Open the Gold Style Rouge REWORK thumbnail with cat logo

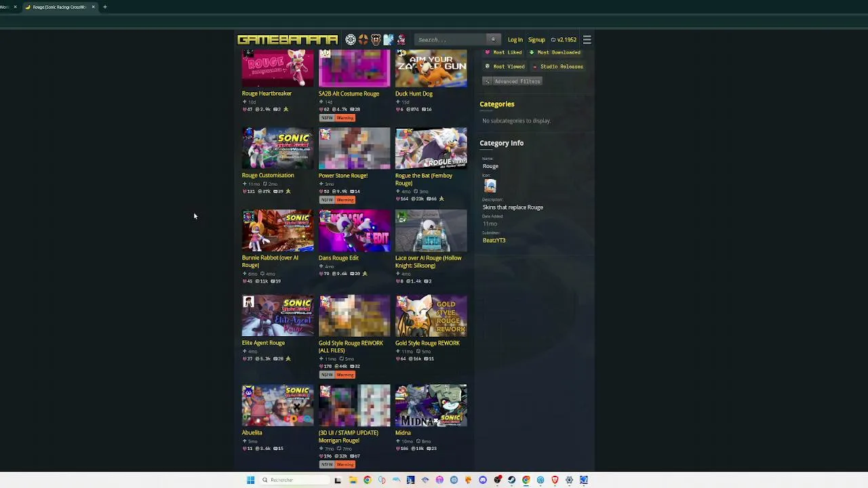click(431, 315)
